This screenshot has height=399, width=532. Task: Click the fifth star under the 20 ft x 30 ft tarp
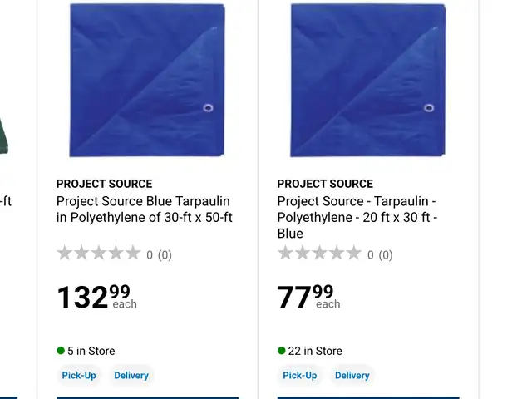(x=354, y=253)
